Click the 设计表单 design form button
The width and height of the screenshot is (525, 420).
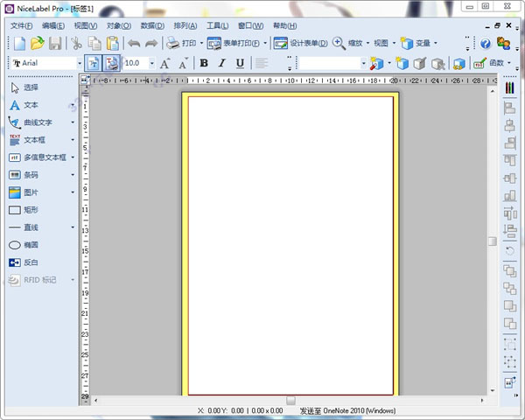click(x=300, y=43)
